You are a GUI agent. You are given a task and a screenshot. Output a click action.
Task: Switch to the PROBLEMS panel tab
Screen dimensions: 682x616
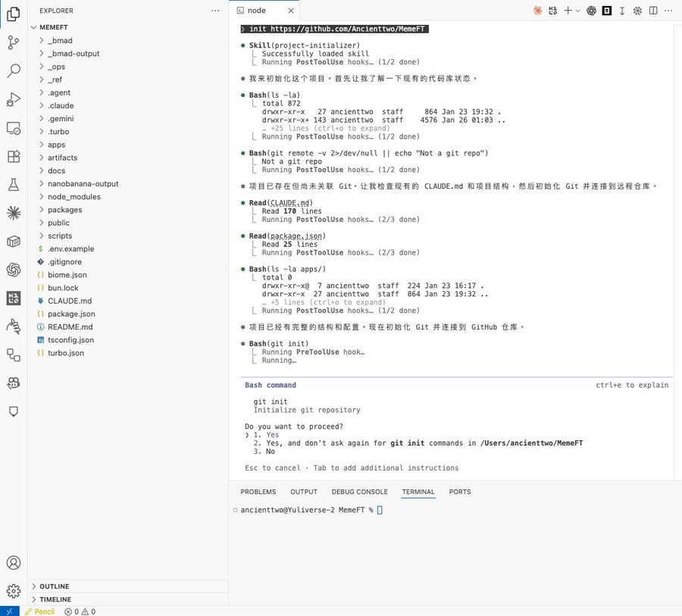258,492
